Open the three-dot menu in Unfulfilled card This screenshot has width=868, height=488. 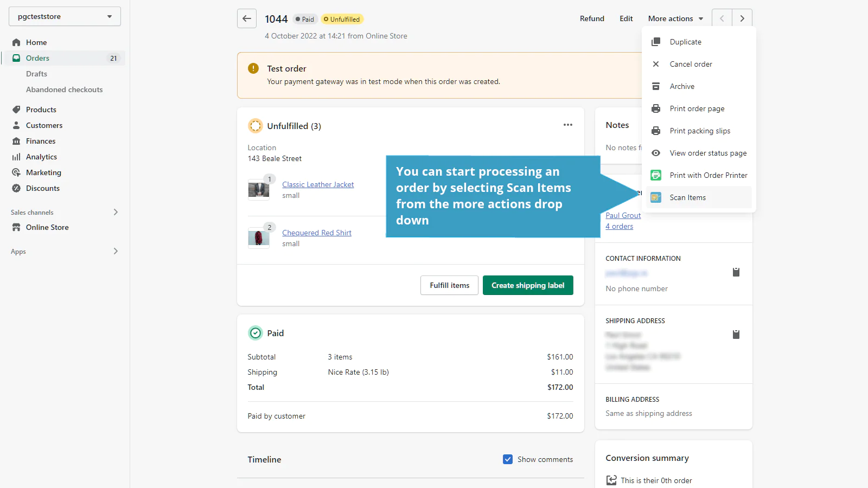click(567, 125)
